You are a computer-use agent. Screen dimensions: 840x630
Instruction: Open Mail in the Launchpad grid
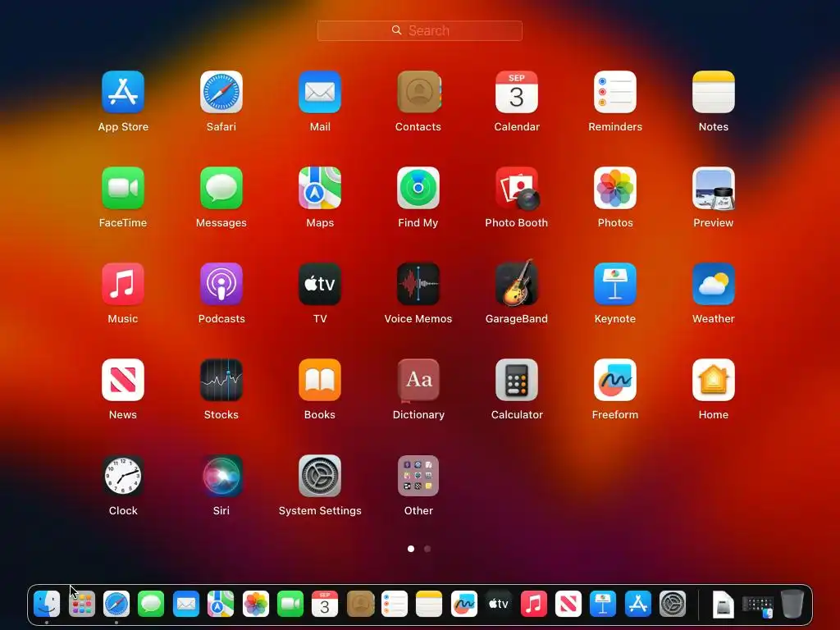pyautogui.click(x=320, y=92)
